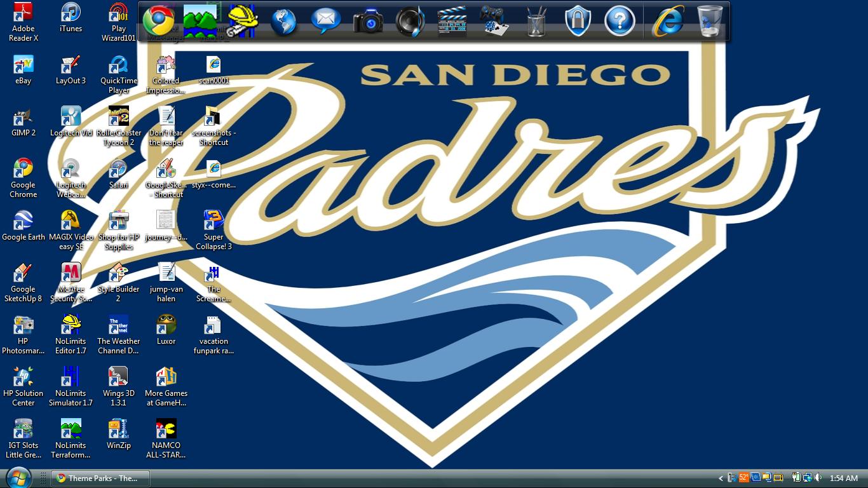The image size is (868, 488).
Task: Open NoLimits Terraformer desktop shortcut
Action: click(71, 439)
